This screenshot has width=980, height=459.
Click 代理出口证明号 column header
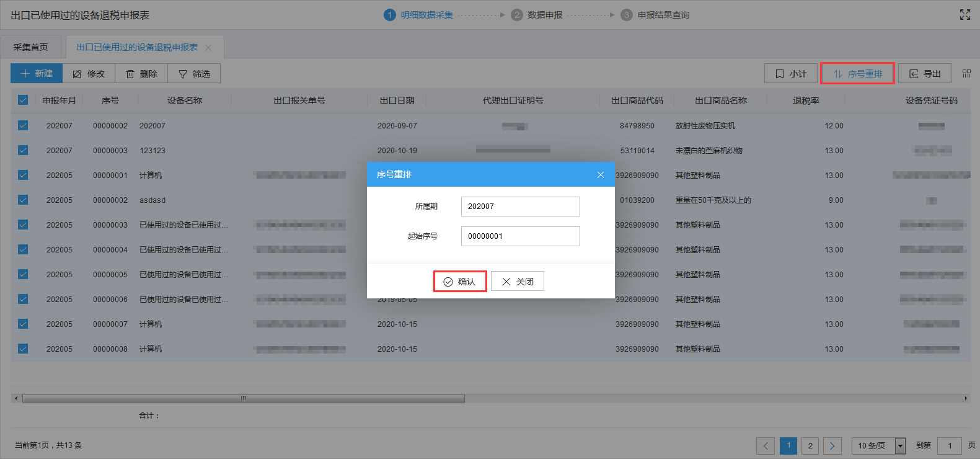point(513,100)
